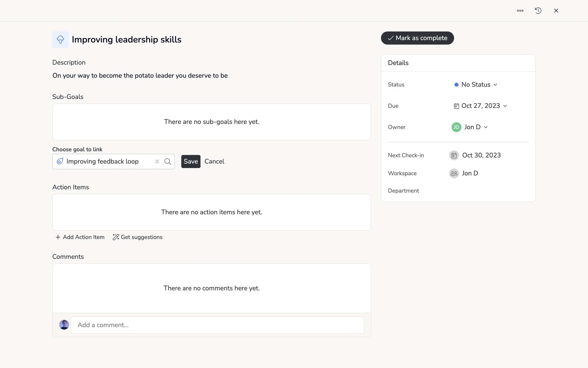Save the linked goal
588x368 pixels.
click(190, 162)
